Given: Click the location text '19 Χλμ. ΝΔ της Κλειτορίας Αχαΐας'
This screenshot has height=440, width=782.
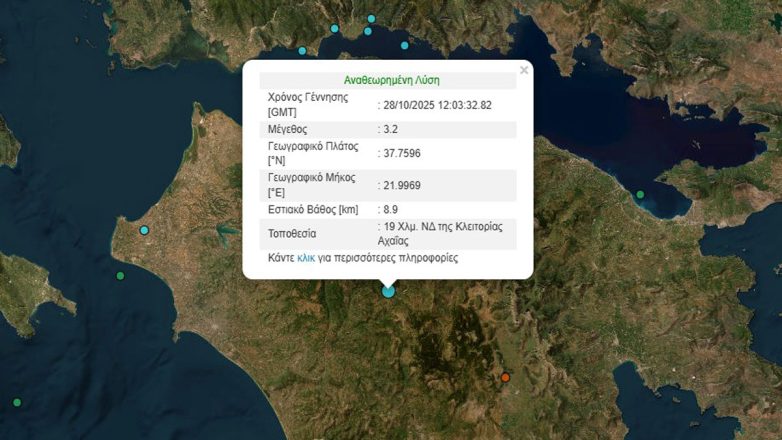Looking at the screenshot, I should (x=440, y=233).
